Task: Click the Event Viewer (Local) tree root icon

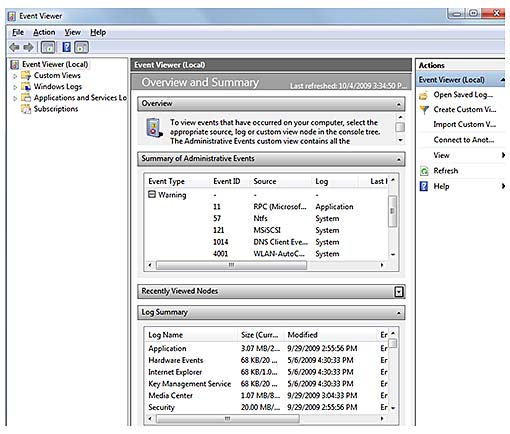Action: click(15, 64)
